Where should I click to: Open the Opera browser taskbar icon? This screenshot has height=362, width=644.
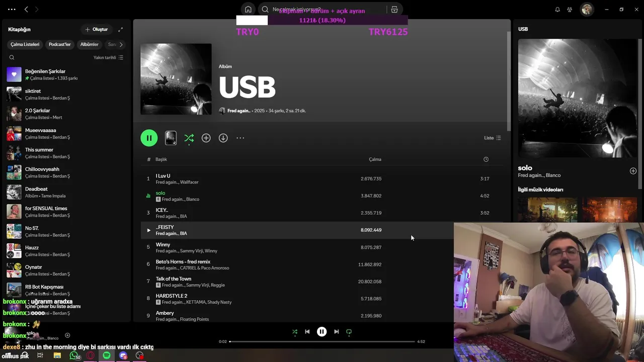coord(91,355)
